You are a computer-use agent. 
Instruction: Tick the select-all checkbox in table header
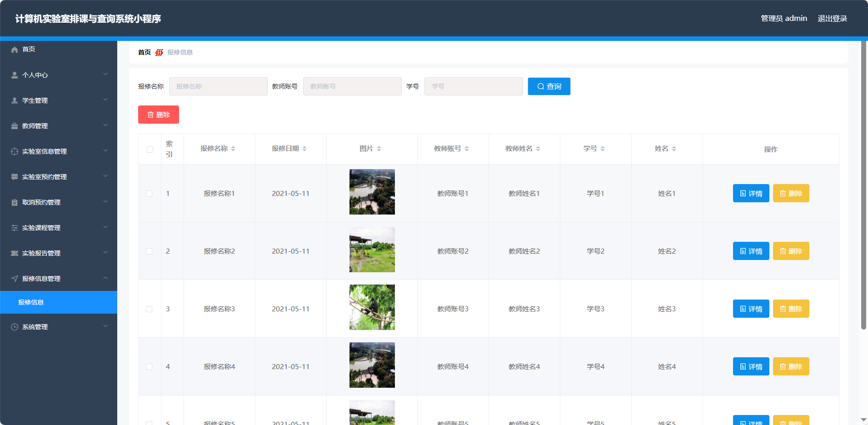150,150
